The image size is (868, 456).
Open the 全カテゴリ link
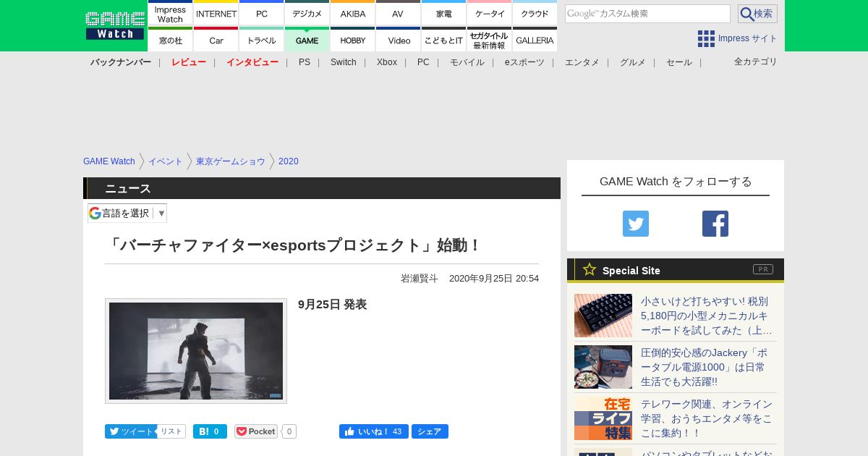click(x=755, y=62)
